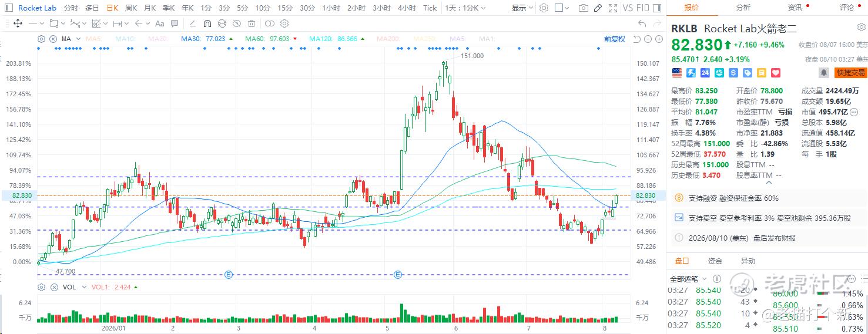
Task: Add to favorites with heart icon
Action: pos(776,73)
